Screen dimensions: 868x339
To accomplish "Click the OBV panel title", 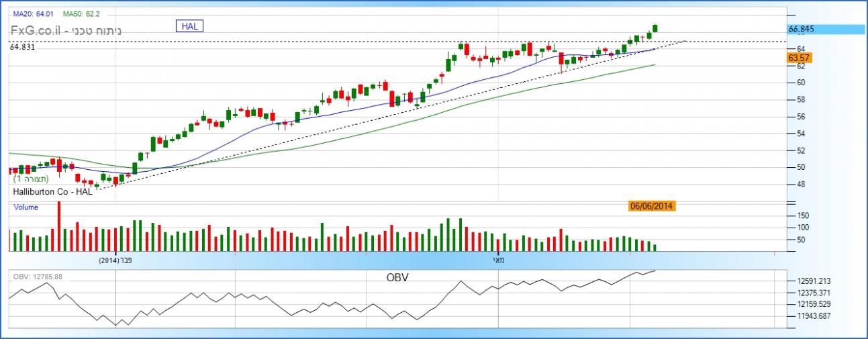I will pos(397,277).
